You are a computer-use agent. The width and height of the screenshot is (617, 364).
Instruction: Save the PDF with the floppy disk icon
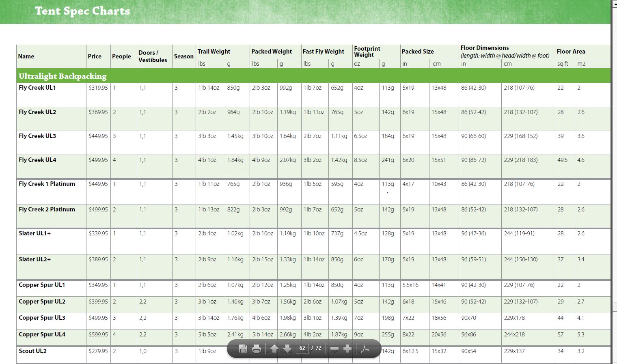point(243,349)
